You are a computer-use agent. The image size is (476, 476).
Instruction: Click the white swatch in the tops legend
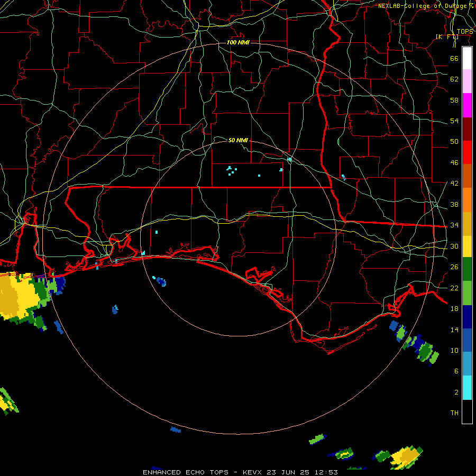point(467,58)
